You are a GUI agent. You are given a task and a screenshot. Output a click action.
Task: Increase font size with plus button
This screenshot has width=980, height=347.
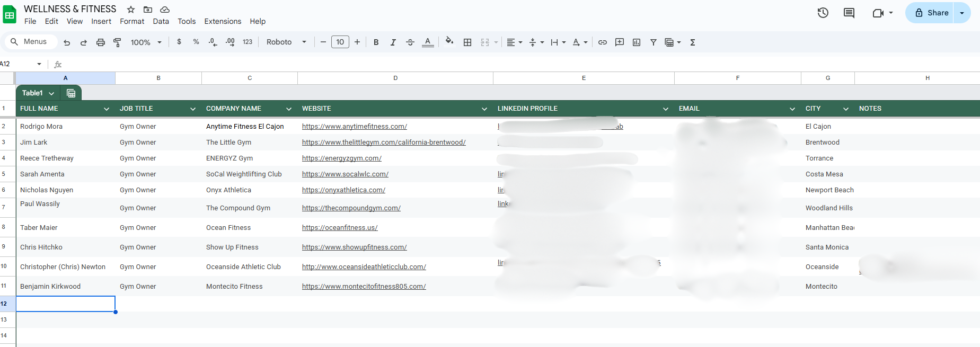(x=357, y=42)
